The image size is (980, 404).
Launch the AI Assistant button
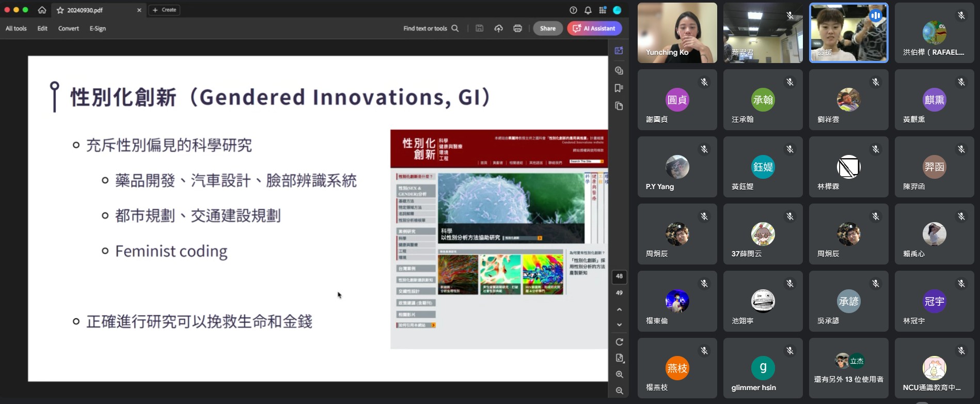point(594,28)
